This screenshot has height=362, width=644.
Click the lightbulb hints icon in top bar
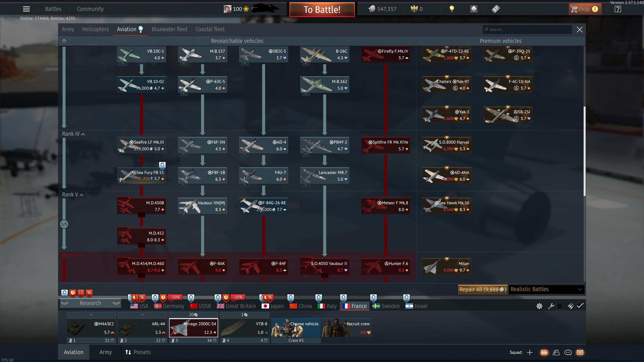452,9
